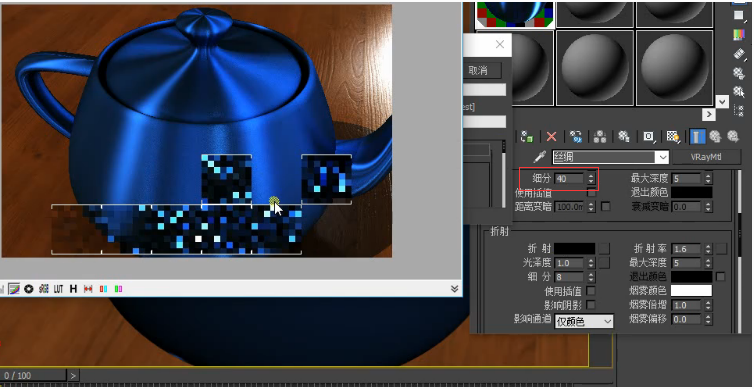This screenshot has width=754, height=389.
Task: Click the 烟雾偏移 0.0 input field
Action: pyautogui.click(x=687, y=319)
